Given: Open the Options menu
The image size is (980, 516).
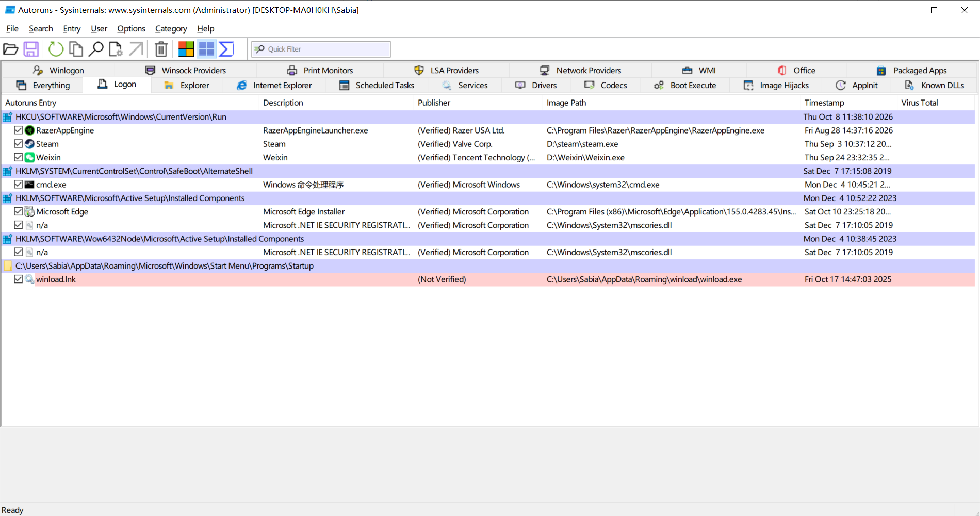Looking at the screenshot, I should 131,28.
